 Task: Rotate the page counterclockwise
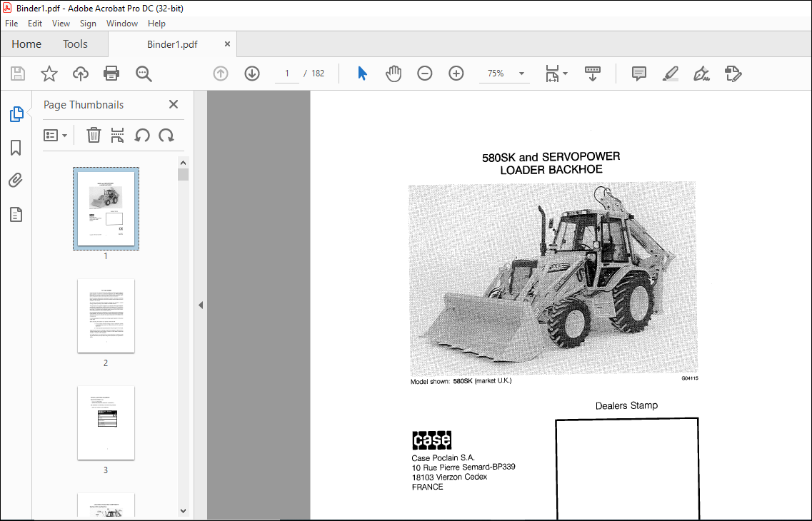pos(142,136)
